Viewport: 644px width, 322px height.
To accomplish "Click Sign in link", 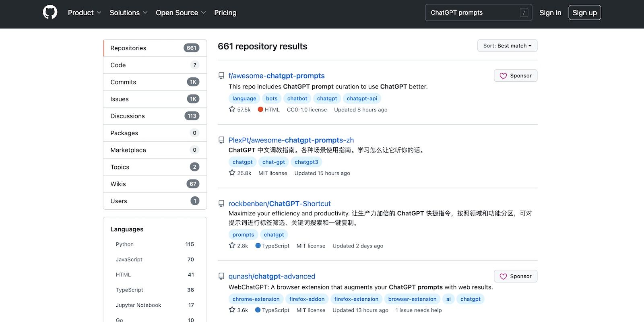I will 550,12.
